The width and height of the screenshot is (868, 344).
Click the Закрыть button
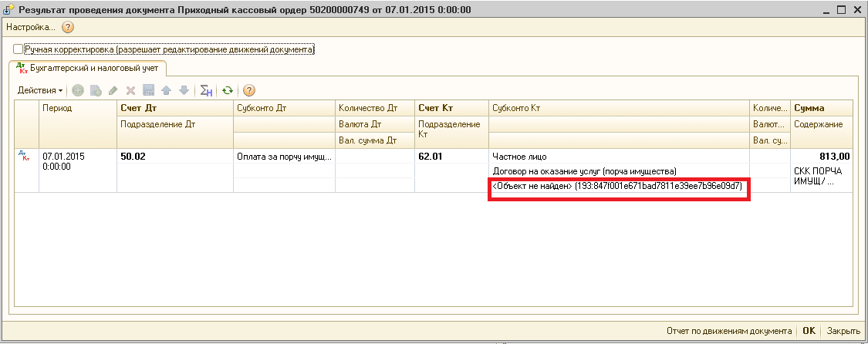pyautogui.click(x=843, y=331)
